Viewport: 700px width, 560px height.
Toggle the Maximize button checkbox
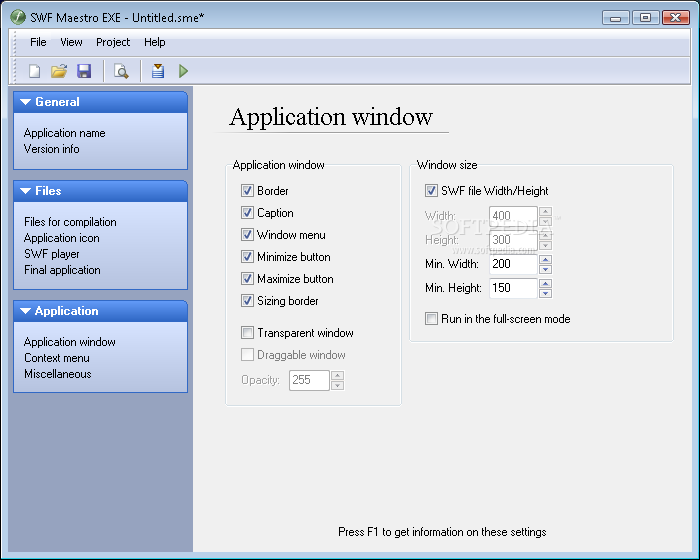tap(247, 279)
